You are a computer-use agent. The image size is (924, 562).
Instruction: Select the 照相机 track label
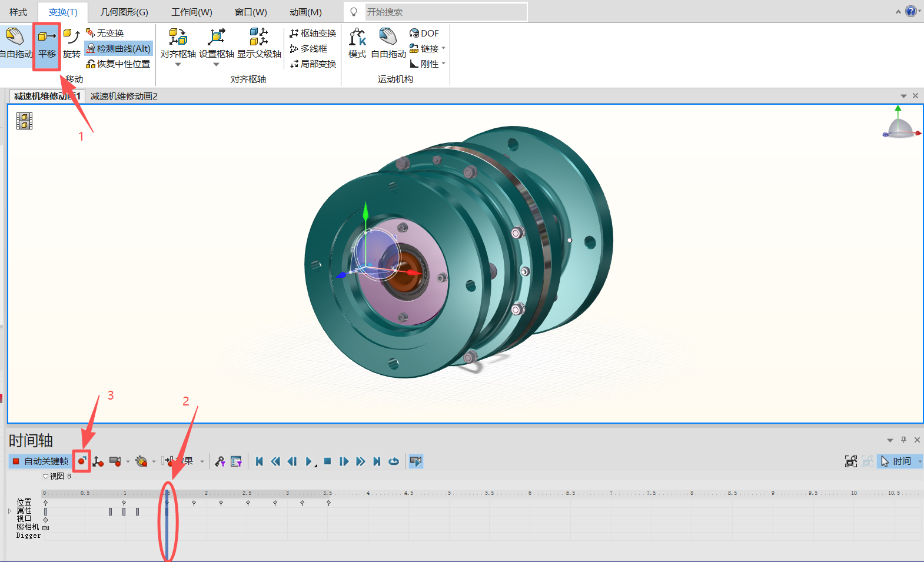pyautogui.click(x=28, y=527)
